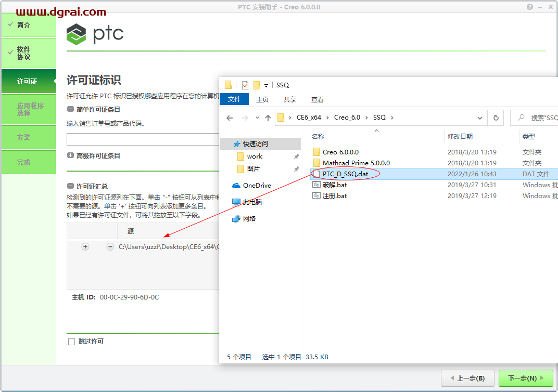558x392 pixels.
Task: Sort files by 名称 column header
Action: tap(318, 136)
